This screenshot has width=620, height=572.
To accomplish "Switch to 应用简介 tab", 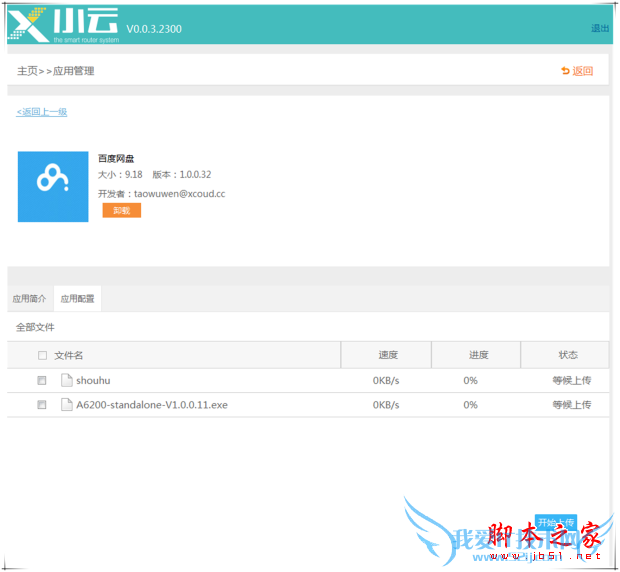I will coord(30,299).
